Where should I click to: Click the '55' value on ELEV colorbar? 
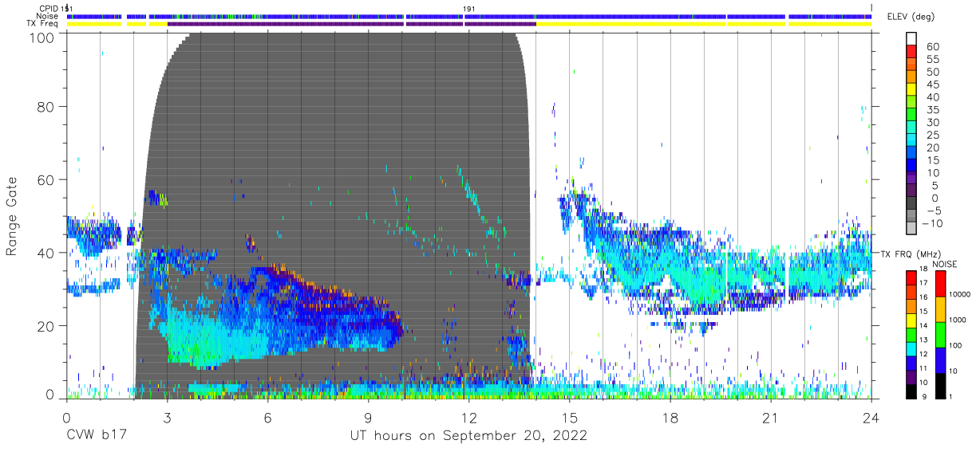(932, 60)
